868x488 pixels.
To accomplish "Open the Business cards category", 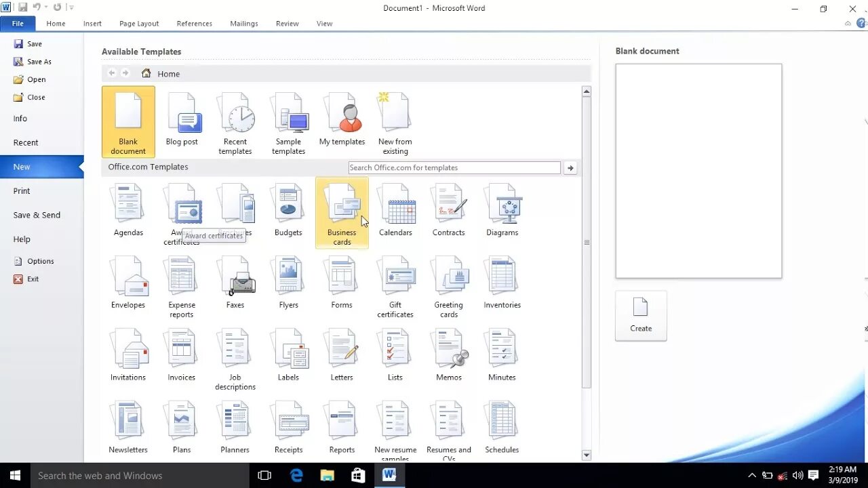I will [x=342, y=212].
